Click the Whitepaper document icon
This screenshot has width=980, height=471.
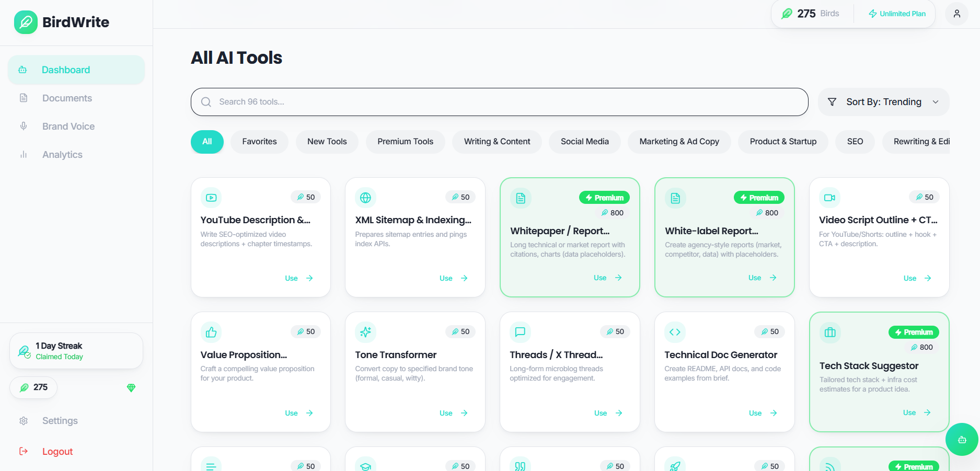click(521, 198)
